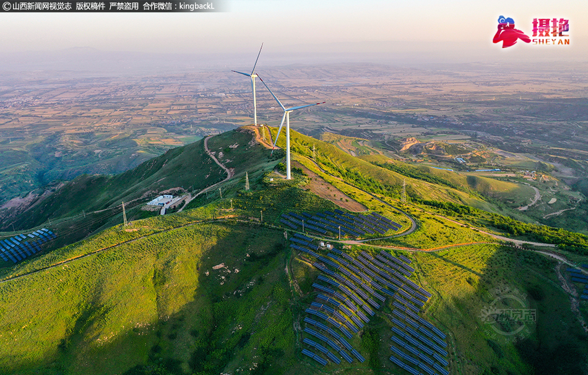
Task: Click the '山西新闻网视觉志' copyright caption text
Action: [x=37, y=6]
